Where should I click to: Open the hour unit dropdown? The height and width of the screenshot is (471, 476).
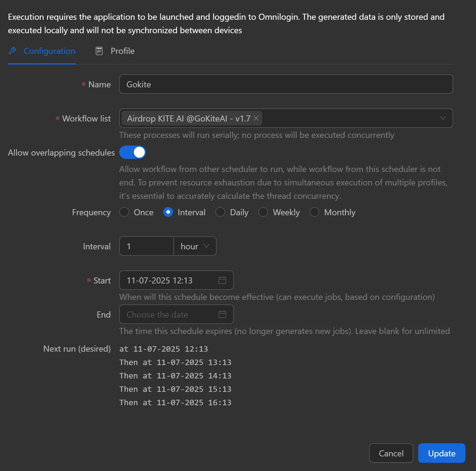(195, 246)
